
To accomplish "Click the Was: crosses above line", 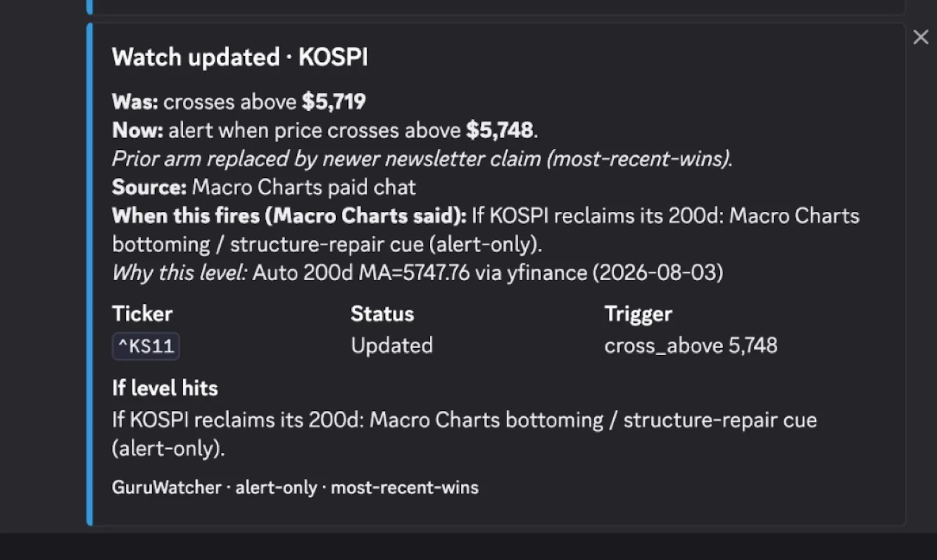I will tap(239, 102).
